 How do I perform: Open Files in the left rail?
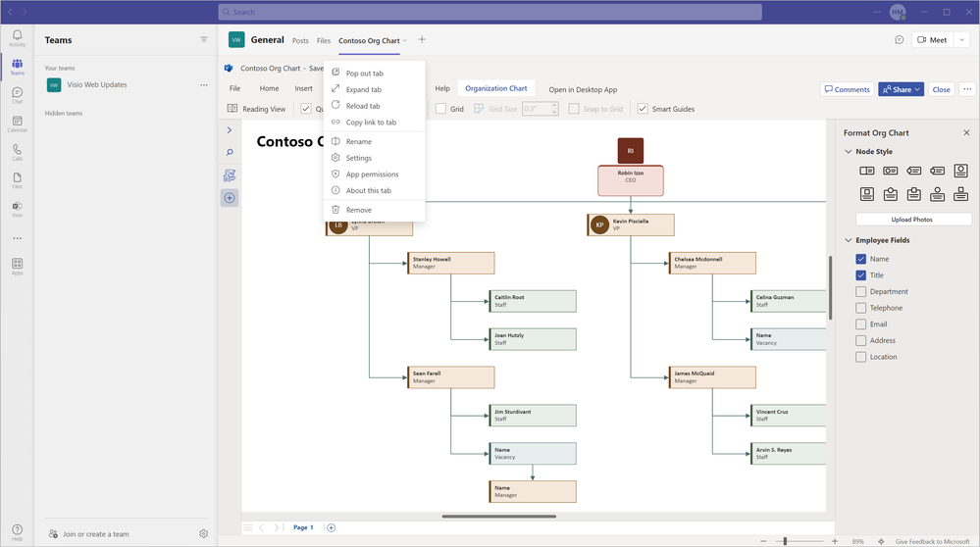click(x=17, y=180)
